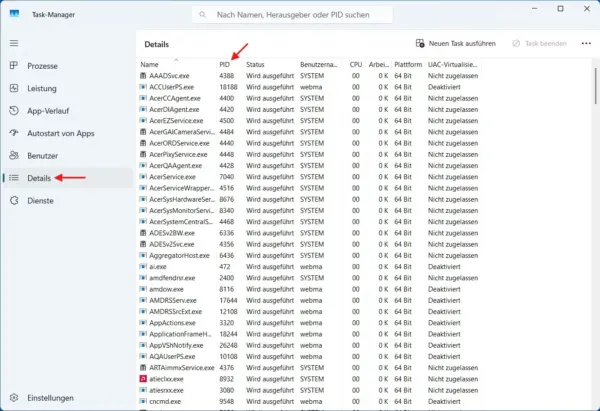Open the Prozesse page
The height and width of the screenshot is (411, 600).
pyautogui.click(x=68, y=66)
